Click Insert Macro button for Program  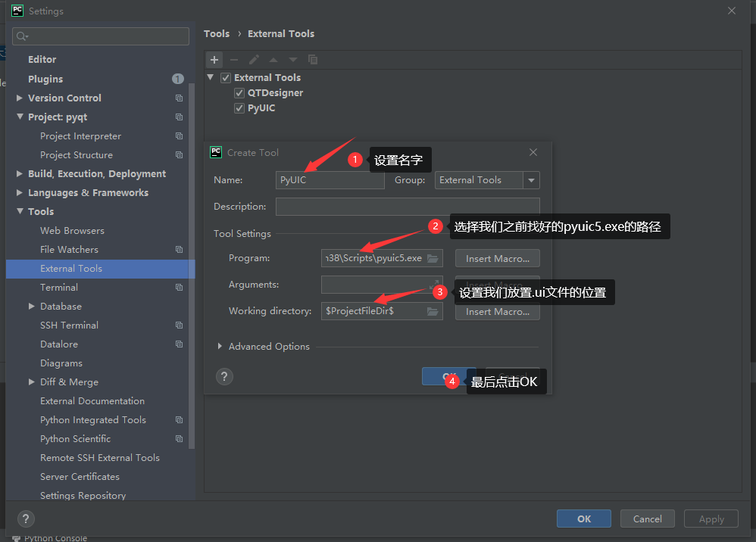[x=498, y=258]
